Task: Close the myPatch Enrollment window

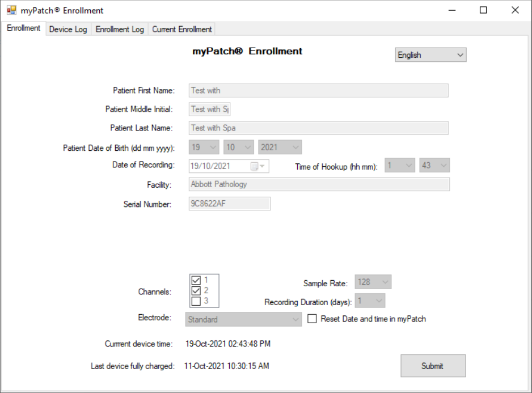Action: point(514,10)
